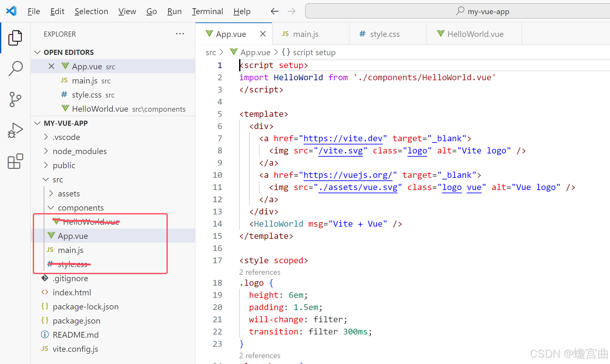Expand the .vscode folder
The height and width of the screenshot is (364, 610).
(46, 137)
